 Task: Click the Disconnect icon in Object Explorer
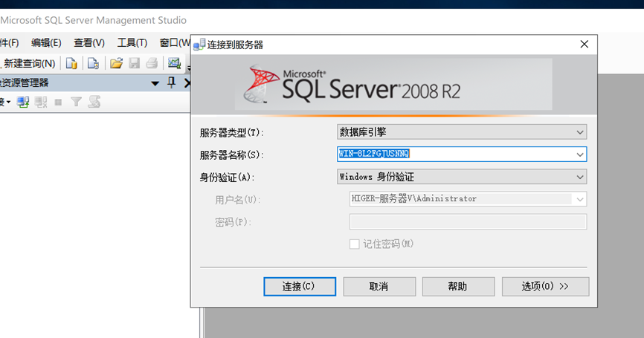coord(41,102)
